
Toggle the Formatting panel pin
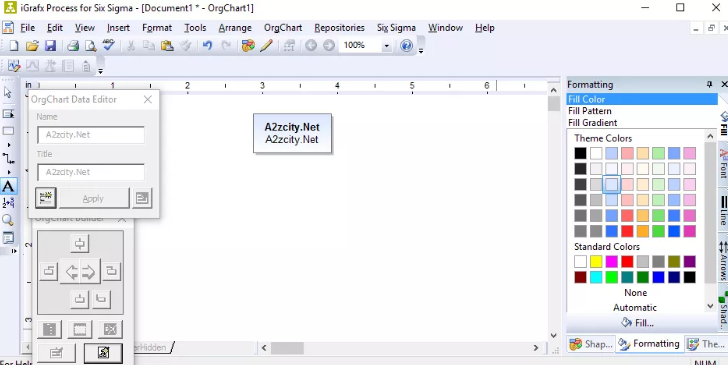tap(709, 84)
